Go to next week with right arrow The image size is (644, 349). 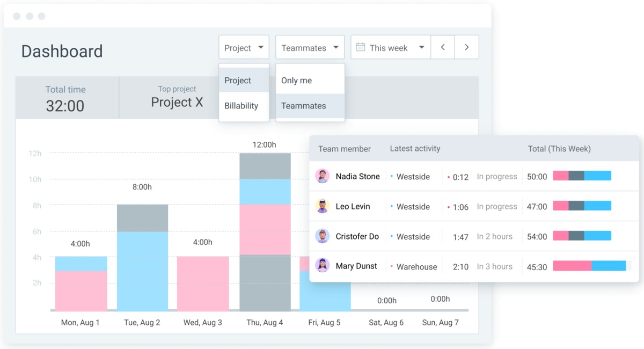point(467,47)
